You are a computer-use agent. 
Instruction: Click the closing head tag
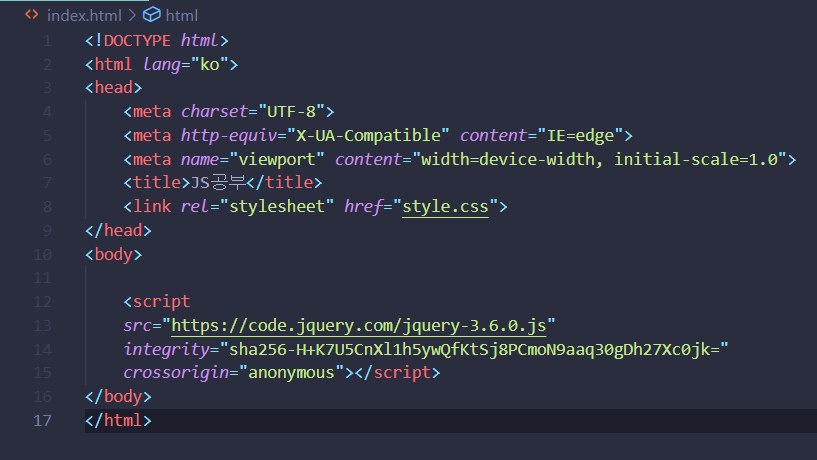118,231
